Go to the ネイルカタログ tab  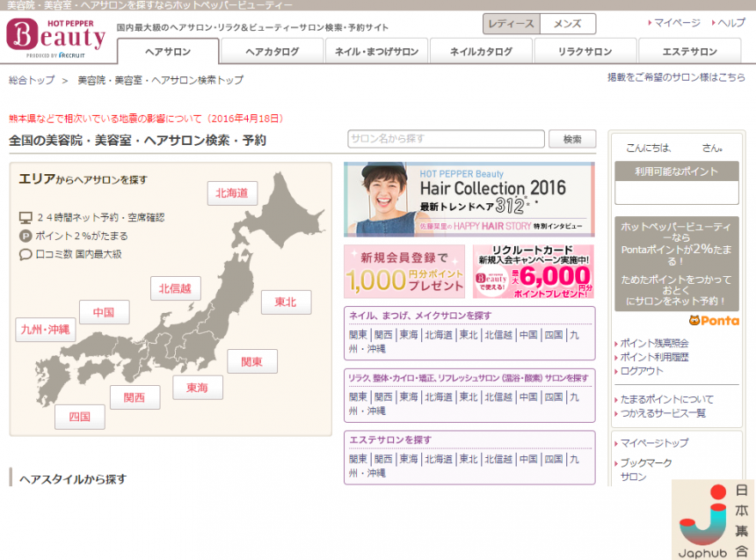pyautogui.click(x=481, y=51)
